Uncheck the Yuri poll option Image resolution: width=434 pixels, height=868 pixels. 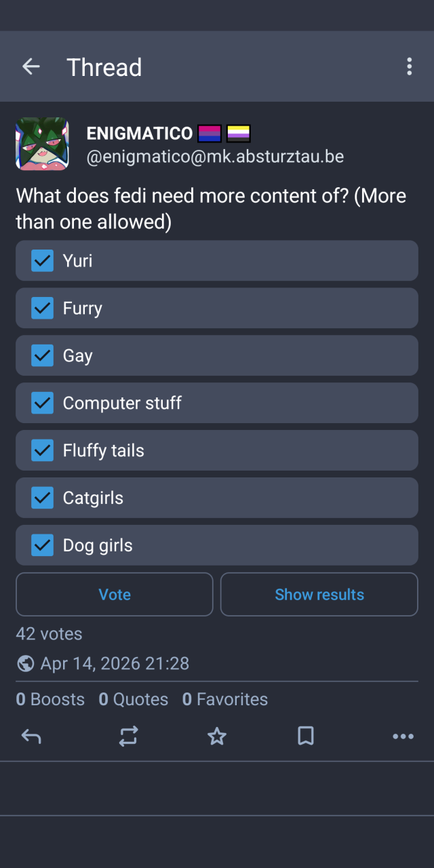(43, 260)
